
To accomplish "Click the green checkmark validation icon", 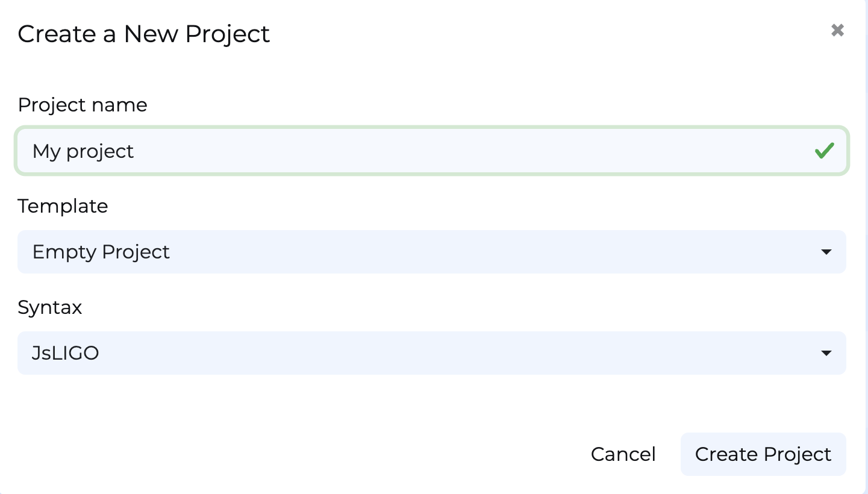I will click(x=825, y=151).
